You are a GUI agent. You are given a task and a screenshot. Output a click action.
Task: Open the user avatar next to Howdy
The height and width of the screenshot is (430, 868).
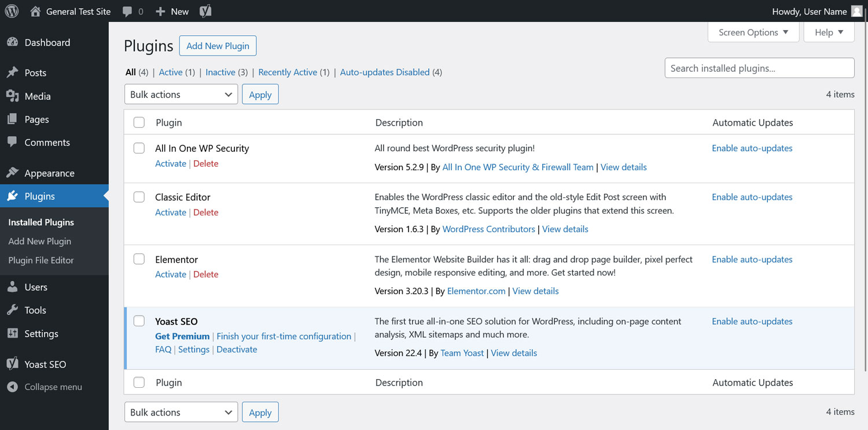click(856, 11)
